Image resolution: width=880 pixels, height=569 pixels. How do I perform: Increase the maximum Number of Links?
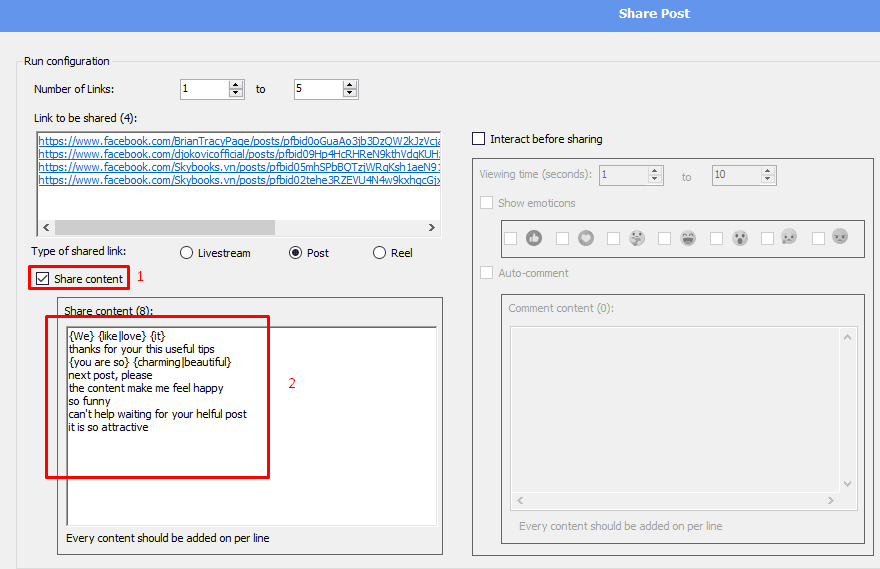tap(350, 85)
